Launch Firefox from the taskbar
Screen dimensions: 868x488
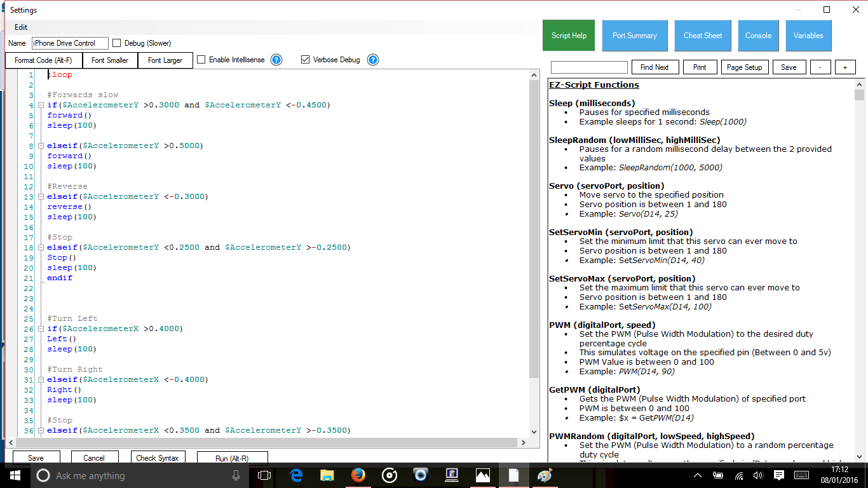pos(358,475)
